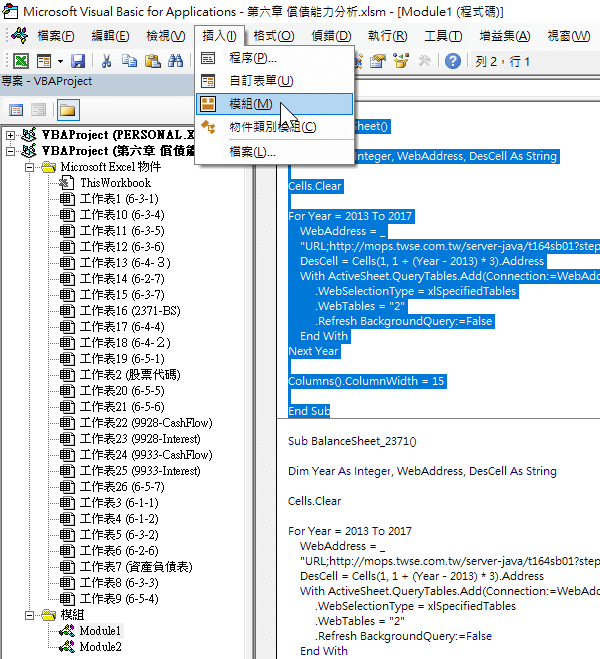Image resolution: width=600 pixels, height=659 pixels.
Task: Open the 編輯(E) menu
Action: [x=110, y=36]
